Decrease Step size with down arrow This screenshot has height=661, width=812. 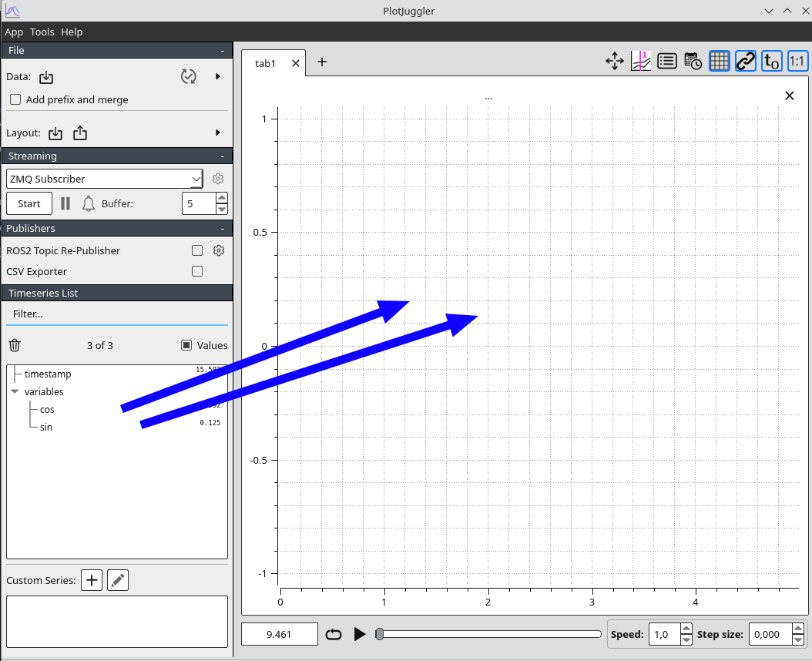click(799, 639)
